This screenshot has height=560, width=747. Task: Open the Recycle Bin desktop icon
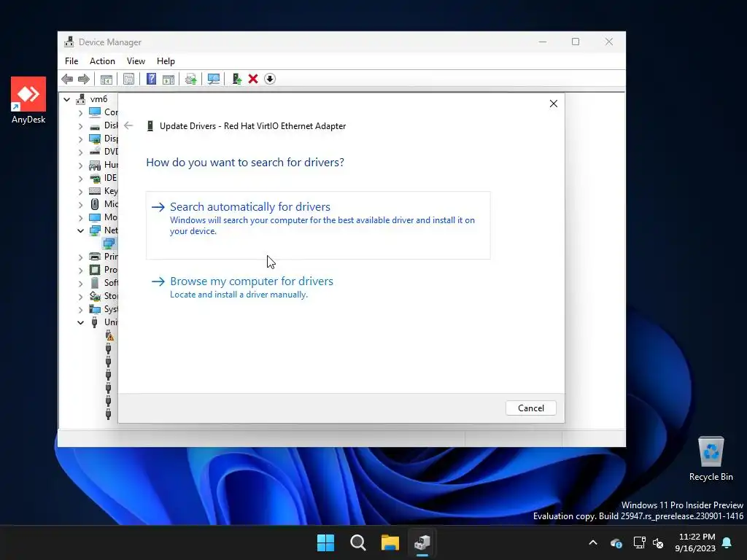click(711, 459)
